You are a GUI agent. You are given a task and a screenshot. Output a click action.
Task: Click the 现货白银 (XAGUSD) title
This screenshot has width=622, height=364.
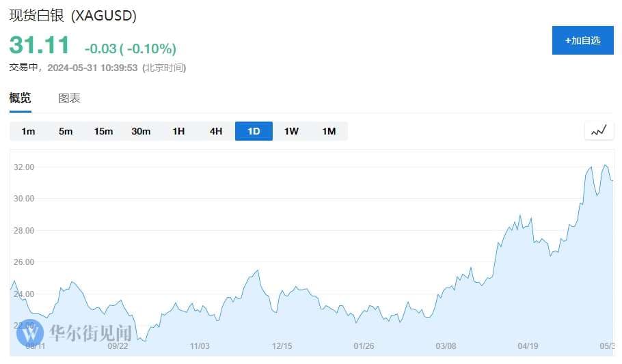[x=73, y=16]
